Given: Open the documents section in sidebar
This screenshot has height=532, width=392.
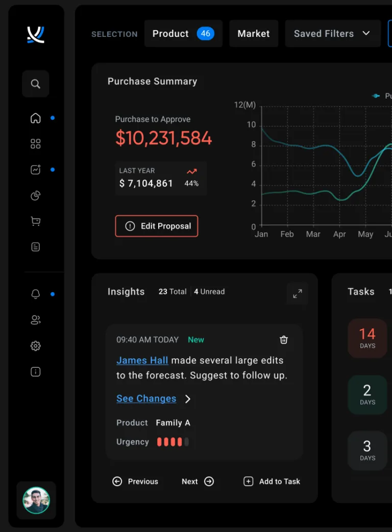Looking at the screenshot, I should pyautogui.click(x=35, y=246).
